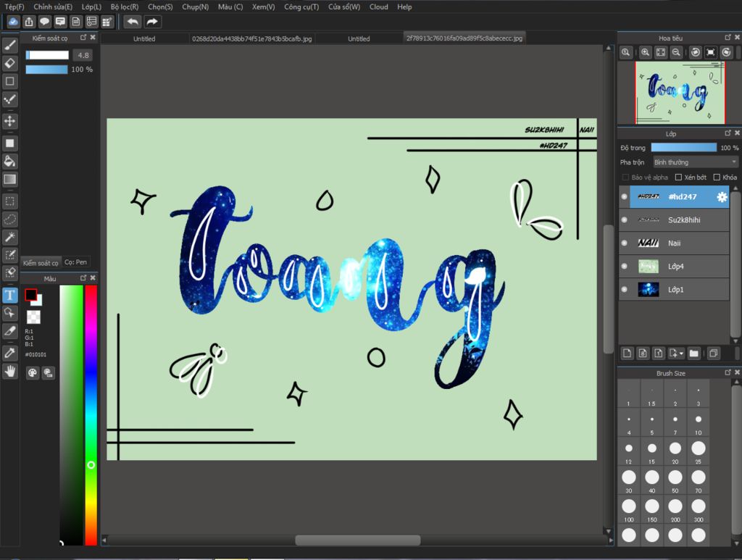Select the filled rectangle Fill tool

click(x=10, y=143)
